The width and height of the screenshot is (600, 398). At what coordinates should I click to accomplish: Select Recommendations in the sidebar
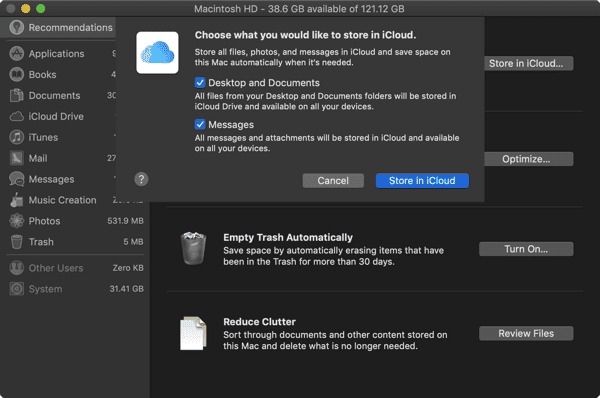click(58, 28)
